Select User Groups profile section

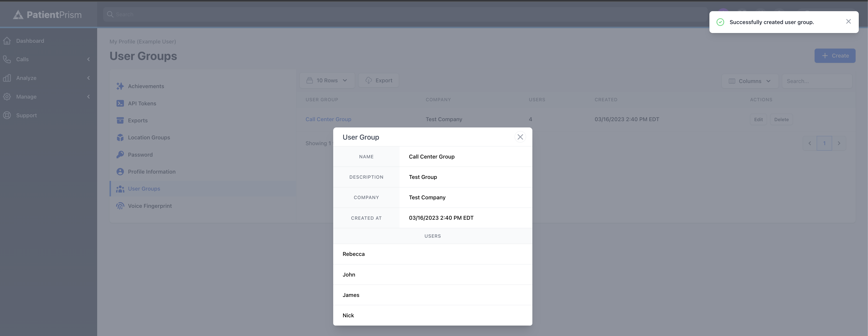(x=203, y=189)
